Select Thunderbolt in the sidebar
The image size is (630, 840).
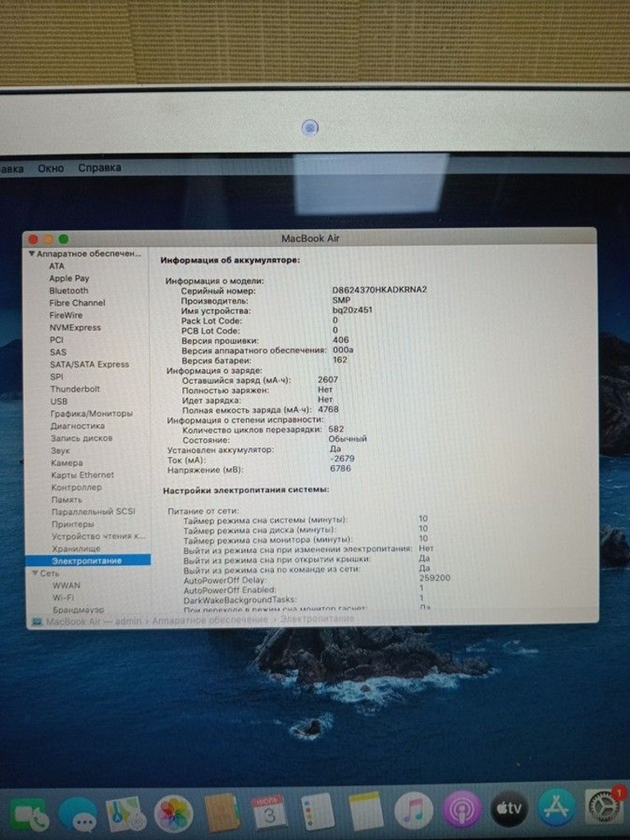point(75,389)
